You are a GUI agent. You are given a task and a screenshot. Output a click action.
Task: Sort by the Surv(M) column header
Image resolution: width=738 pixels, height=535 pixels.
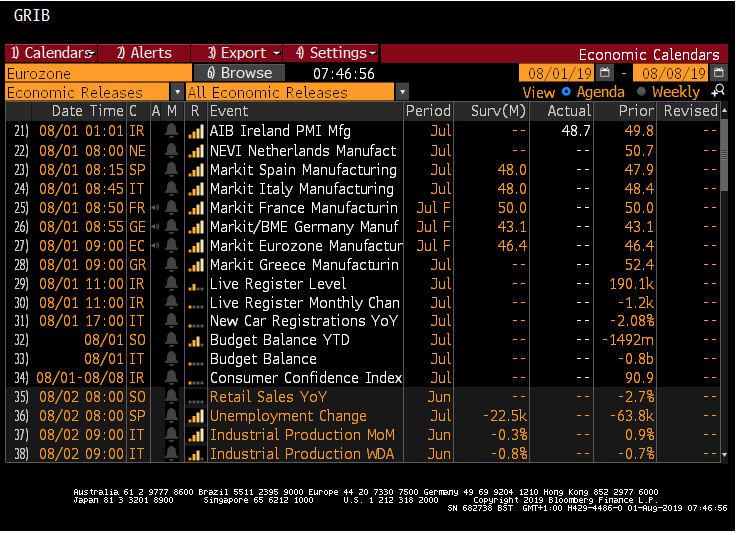point(498,111)
